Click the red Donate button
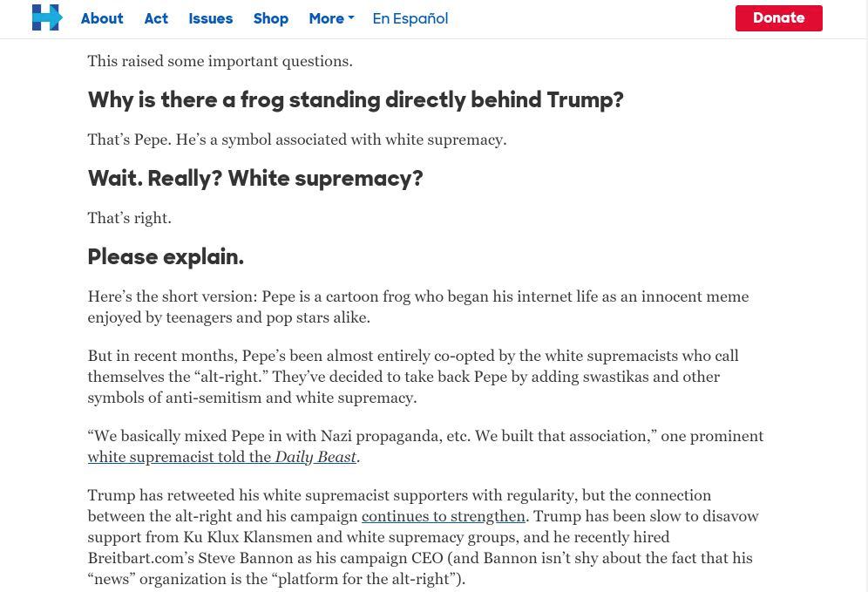 click(778, 17)
